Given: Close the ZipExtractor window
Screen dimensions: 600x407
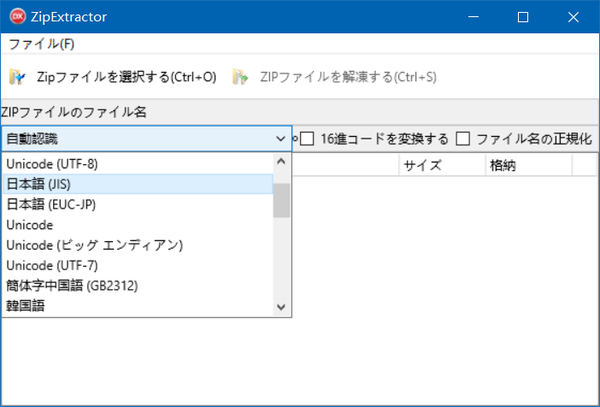Looking at the screenshot, I should (573, 17).
